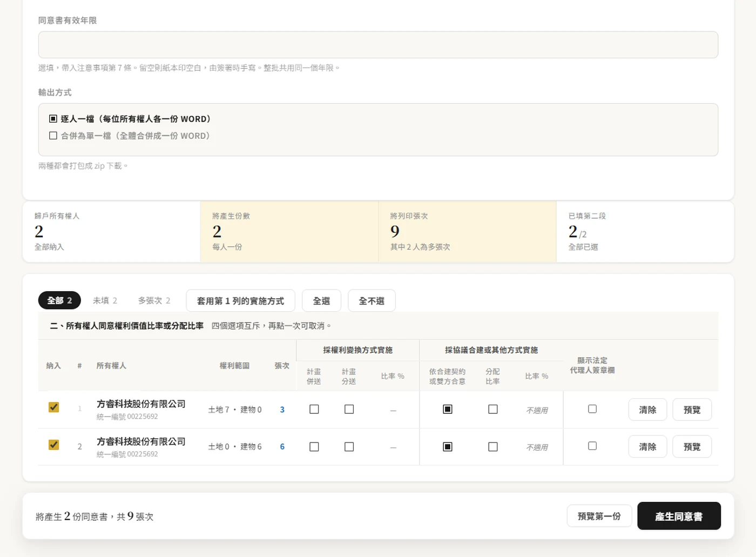Open the 多張次 2 filter tab

[154, 300]
